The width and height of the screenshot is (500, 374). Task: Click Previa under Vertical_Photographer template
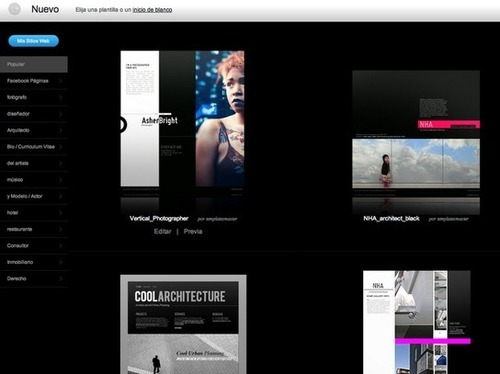click(193, 231)
